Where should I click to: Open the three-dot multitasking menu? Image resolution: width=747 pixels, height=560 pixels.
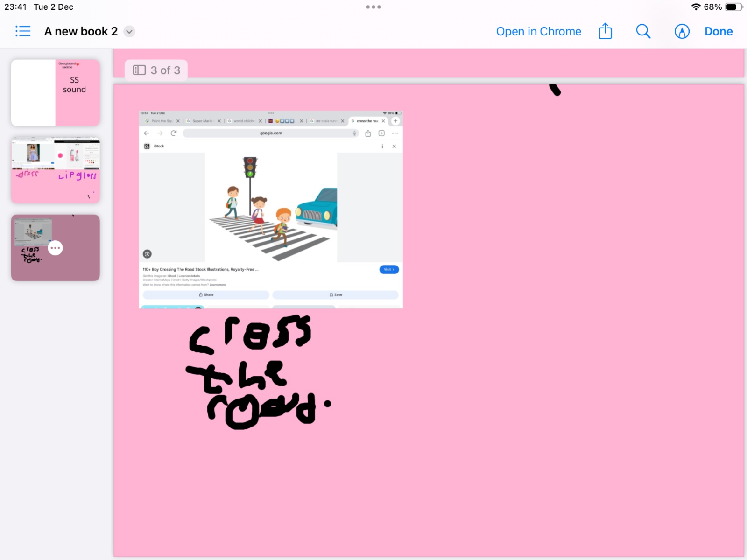(x=373, y=7)
